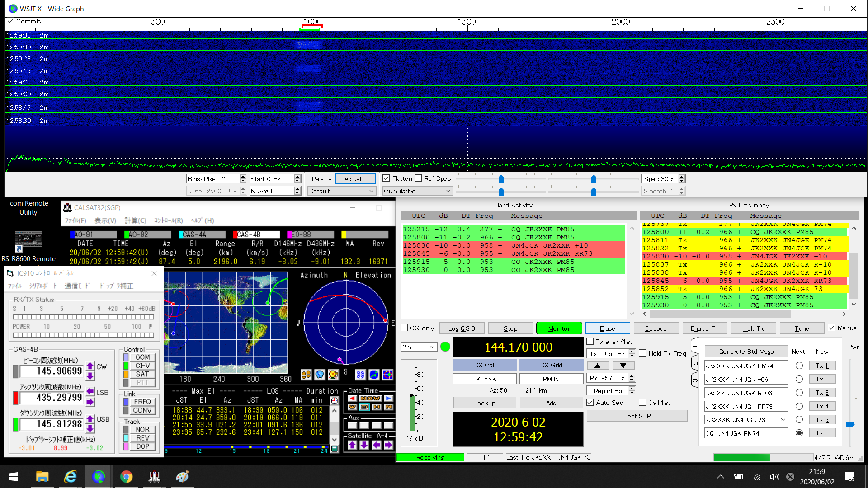
Task: Click the Log QSO button
Action: (462, 328)
